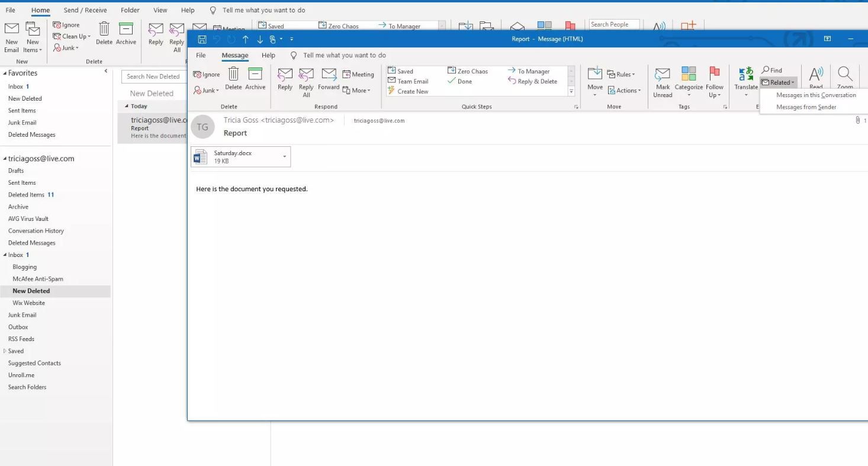Switch to Send / Receive tab
Image resolution: width=868 pixels, height=466 pixels.
(85, 10)
